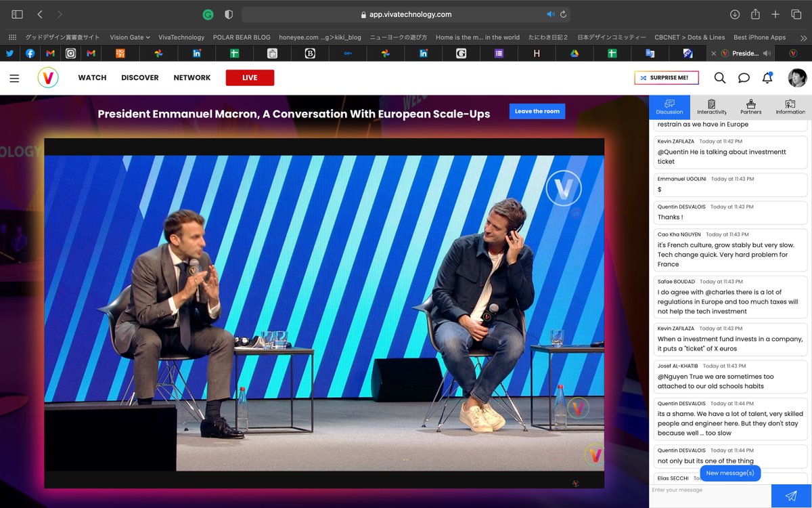
Task: Close the Preside... VivaTech tab
Action: (713, 53)
